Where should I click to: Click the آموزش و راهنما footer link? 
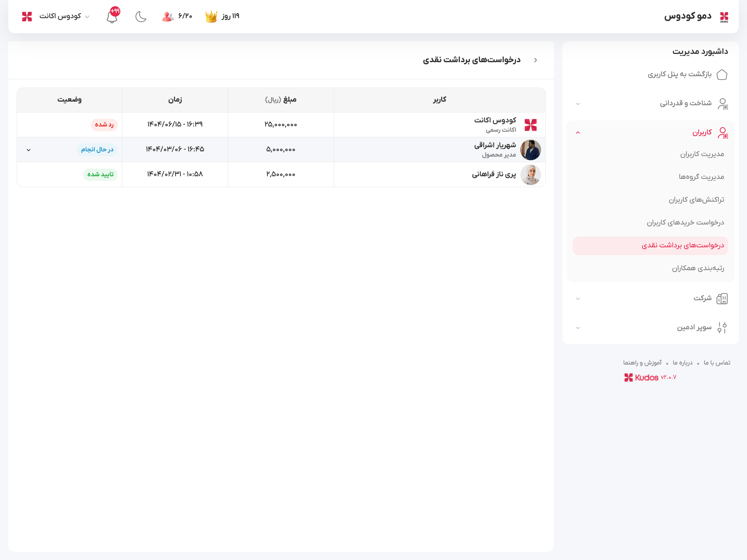(642, 362)
